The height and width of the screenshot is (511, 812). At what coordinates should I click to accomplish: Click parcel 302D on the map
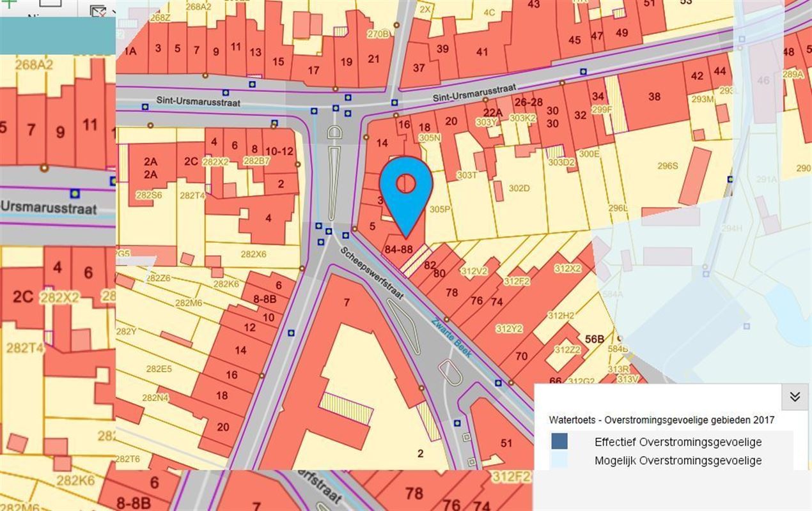519,188
